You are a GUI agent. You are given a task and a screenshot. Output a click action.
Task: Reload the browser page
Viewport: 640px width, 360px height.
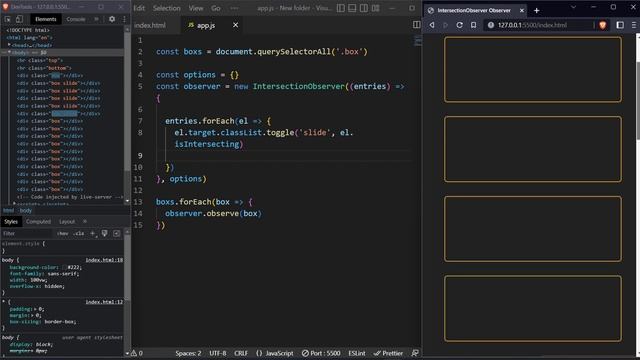(x=459, y=25)
